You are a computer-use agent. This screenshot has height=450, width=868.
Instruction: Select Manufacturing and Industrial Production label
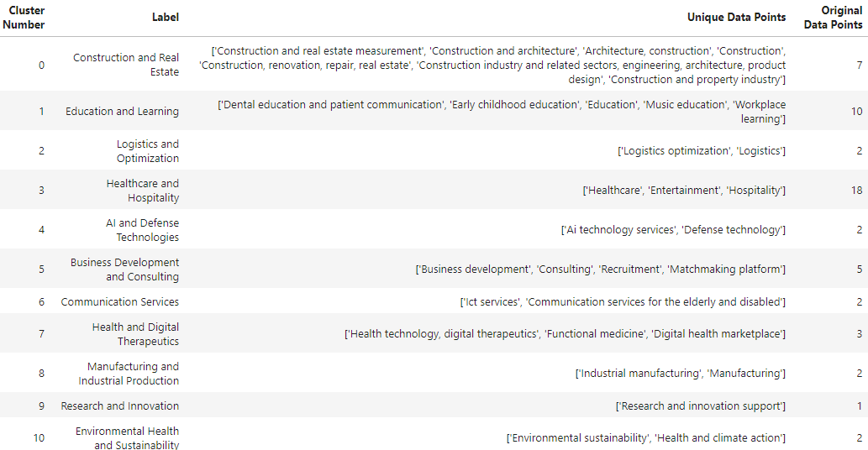coord(129,374)
